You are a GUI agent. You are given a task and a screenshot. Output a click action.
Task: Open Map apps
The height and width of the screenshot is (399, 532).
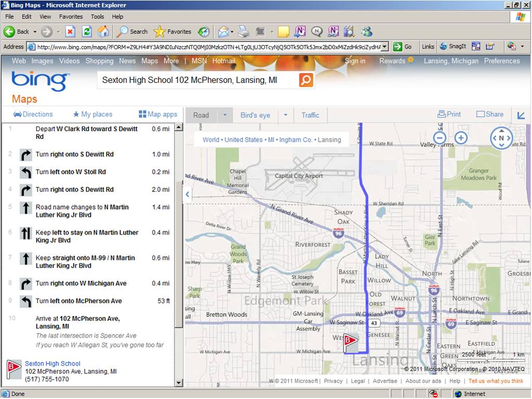tap(158, 114)
